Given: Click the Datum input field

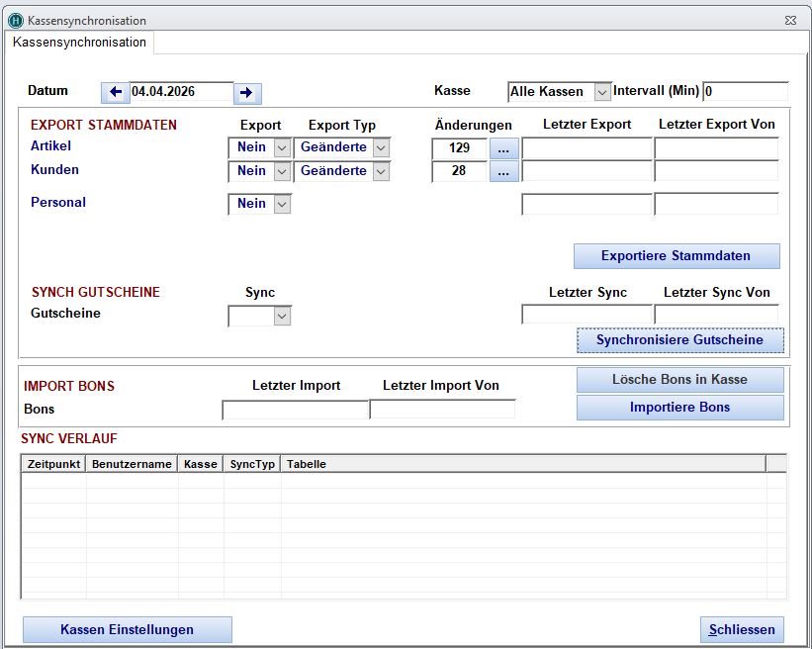Looking at the screenshot, I should coord(180,92).
